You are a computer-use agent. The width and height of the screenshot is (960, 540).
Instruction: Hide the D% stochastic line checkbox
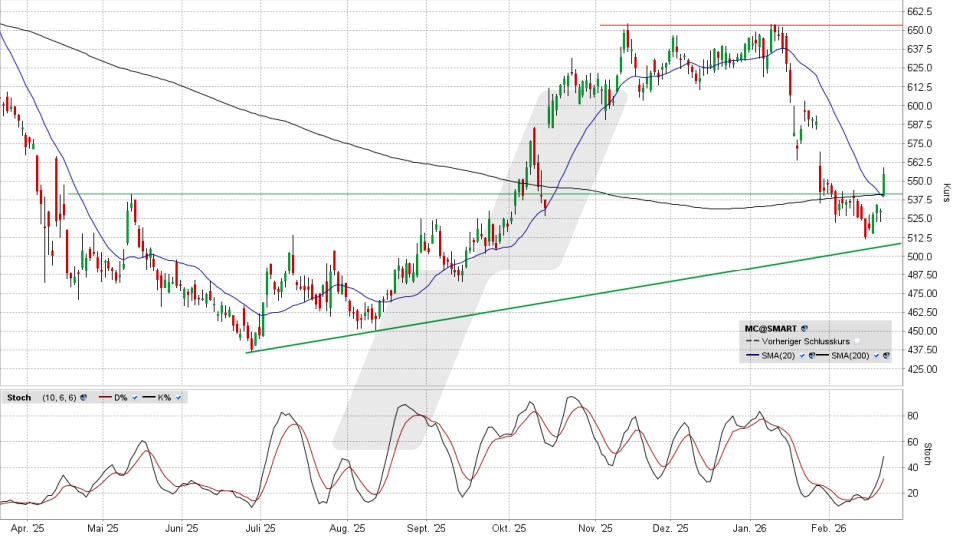135,398
